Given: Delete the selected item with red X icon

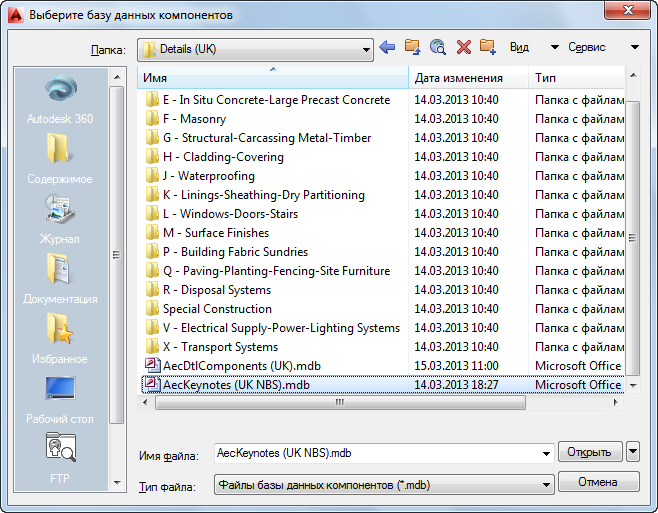Looking at the screenshot, I should [x=464, y=47].
